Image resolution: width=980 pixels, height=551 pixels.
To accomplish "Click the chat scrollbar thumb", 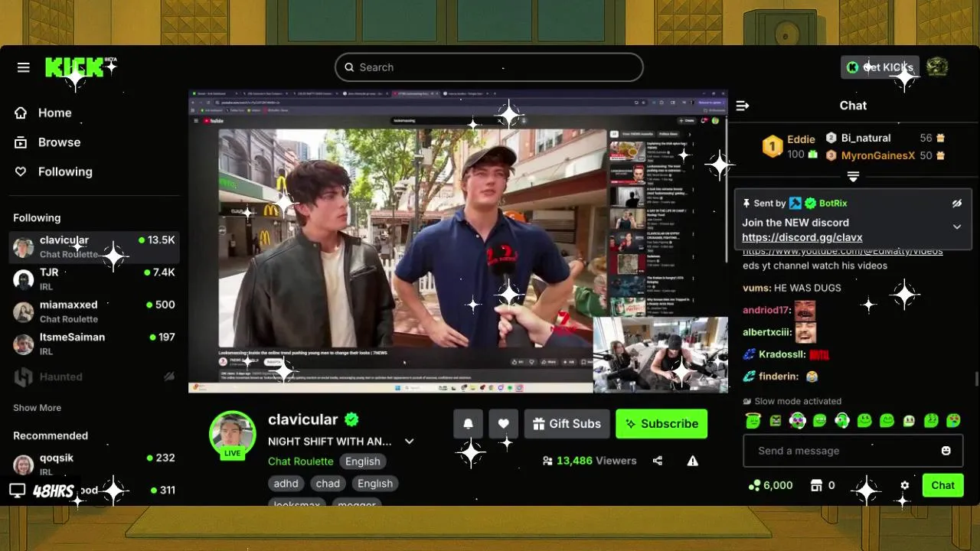I will click(x=976, y=380).
